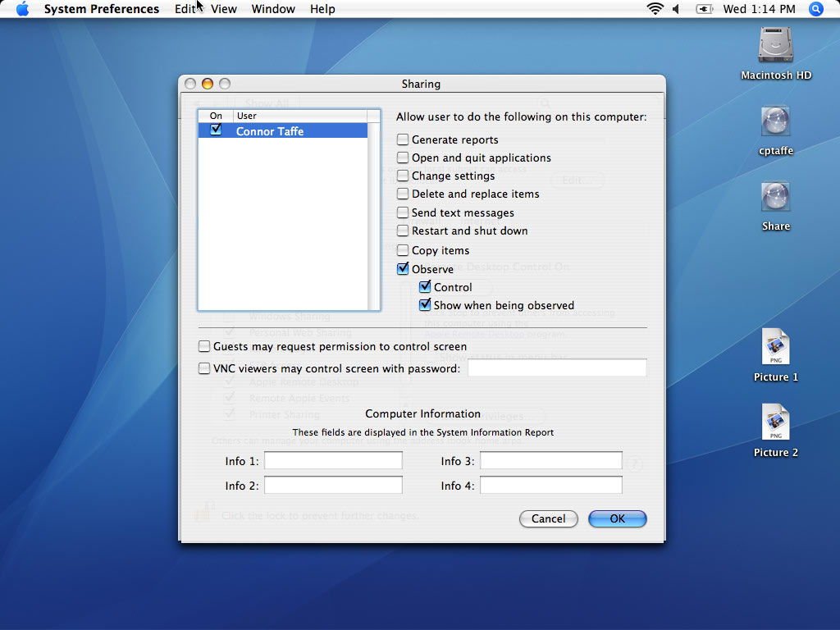Screen dimensions: 840x630
Task: Click the Info 3 field
Action: [551, 461]
